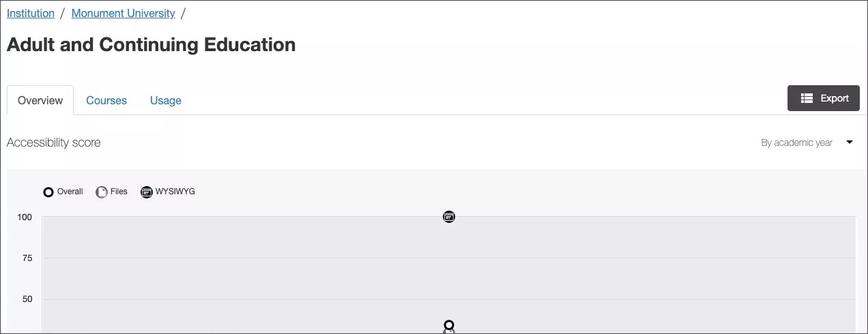868x334 pixels.
Task: Click the Export button label
Action: [x=834, y=98]
